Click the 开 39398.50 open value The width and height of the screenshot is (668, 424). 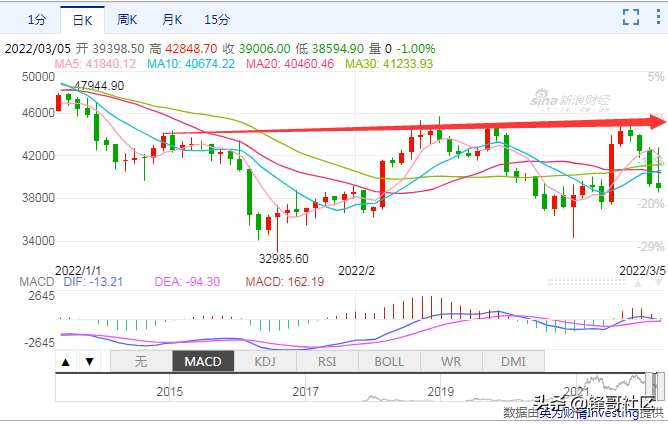(110, 49)
